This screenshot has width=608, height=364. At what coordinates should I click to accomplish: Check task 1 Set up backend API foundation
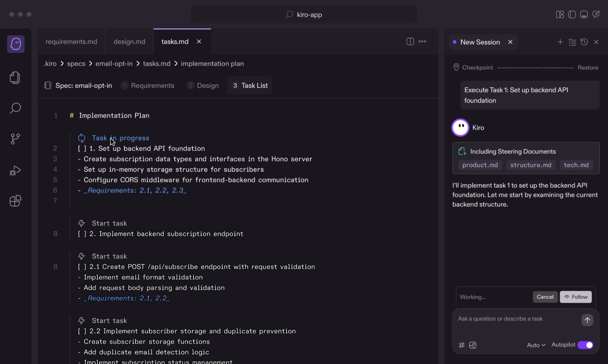[82, 148]
